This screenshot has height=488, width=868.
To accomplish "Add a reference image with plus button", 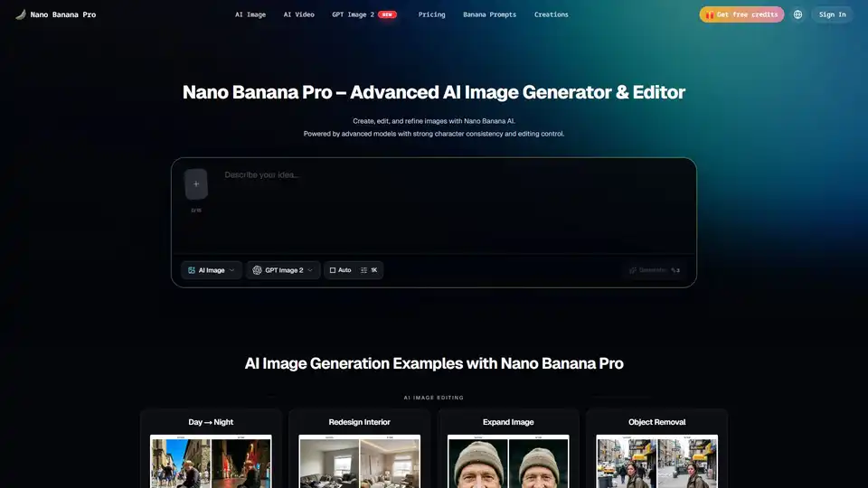I will [x=196, y=183].
